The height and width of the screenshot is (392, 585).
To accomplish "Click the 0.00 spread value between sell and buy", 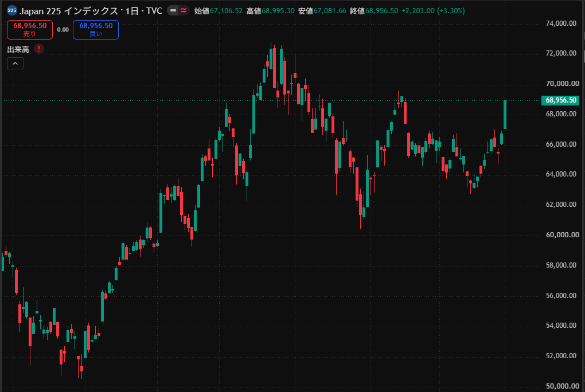I will tap(63, 30).
